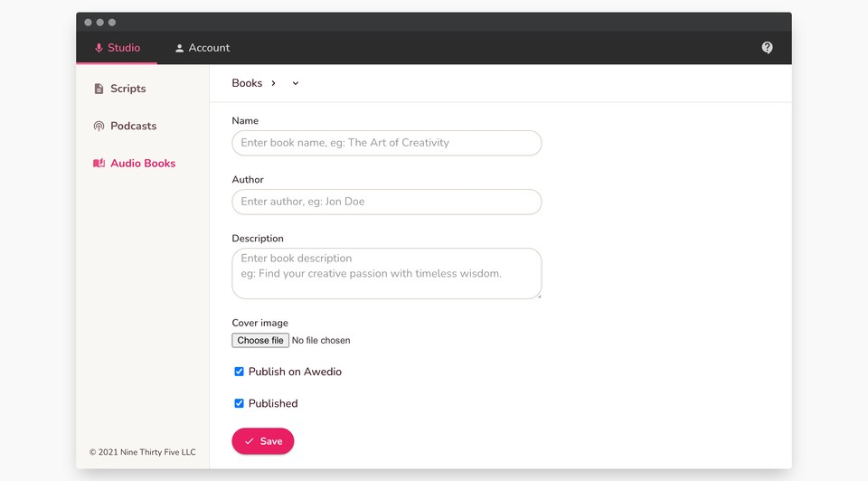868x481 pixels.
Task: Switch to the Studio tab
Action: [x=117, y=48]
